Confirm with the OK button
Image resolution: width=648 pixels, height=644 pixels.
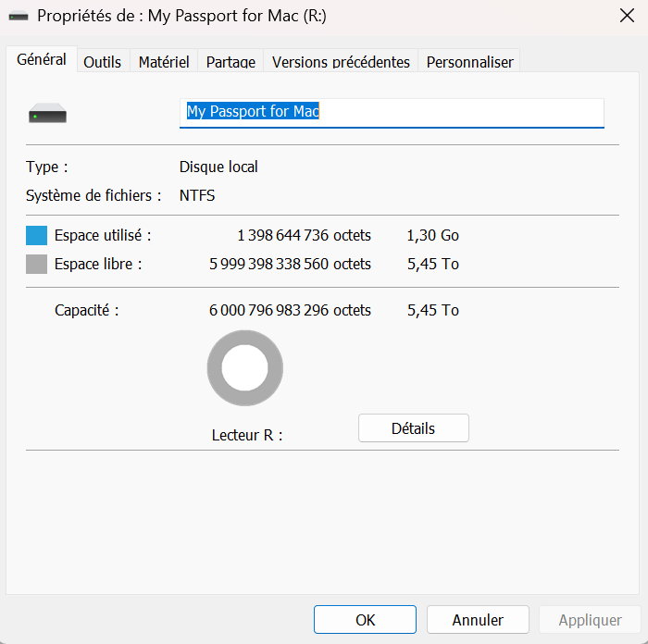(x=365, y=620)
